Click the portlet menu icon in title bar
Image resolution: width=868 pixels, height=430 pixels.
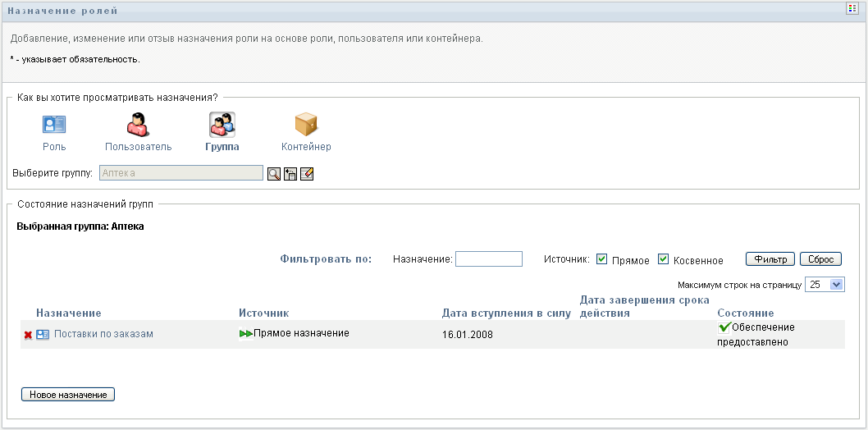(852, 8)
